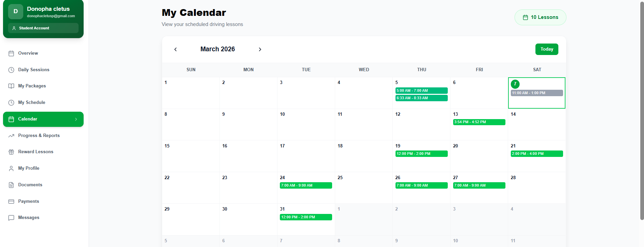Go to previous month with left chevron

click(x=175, y=49)
